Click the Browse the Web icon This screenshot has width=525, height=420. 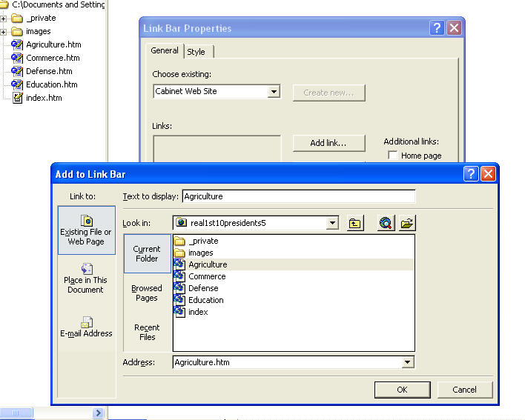[x=386, y=223]
